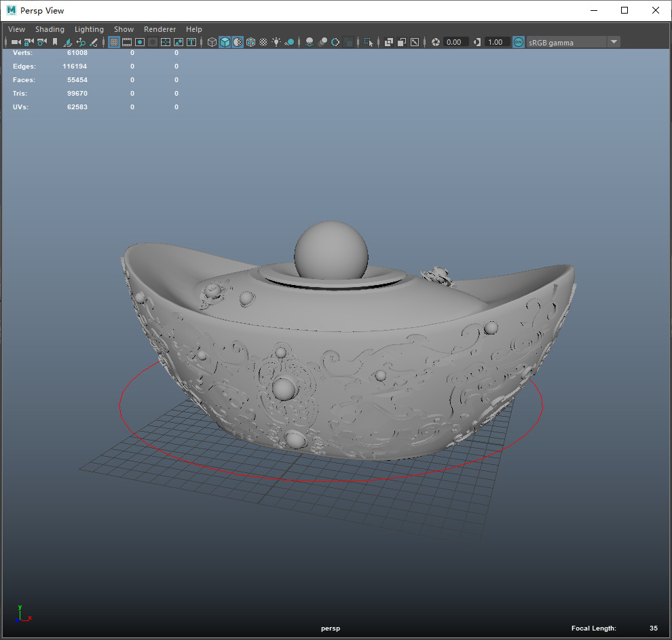Toggle 2D Pan/Zoom icon
This screenshot has width=672, height=640.
click(81, 42)
